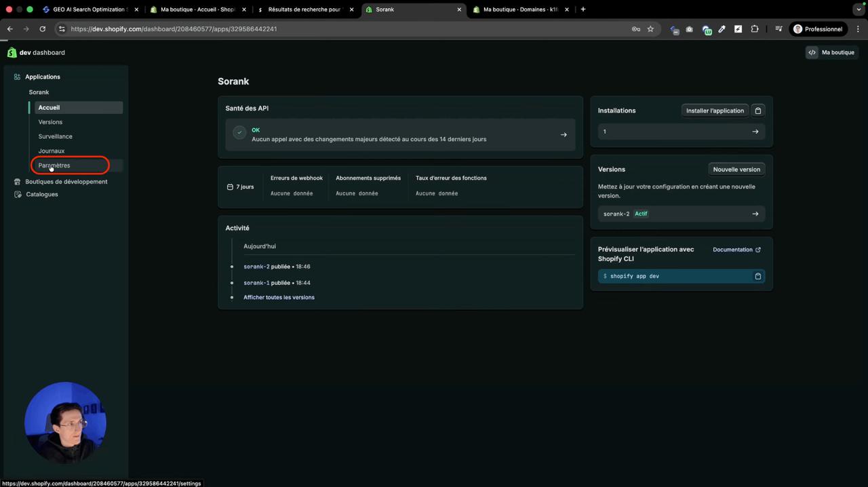
Task: Click the Aujourd'hui activity heading
Action: (x=260, y=246)
